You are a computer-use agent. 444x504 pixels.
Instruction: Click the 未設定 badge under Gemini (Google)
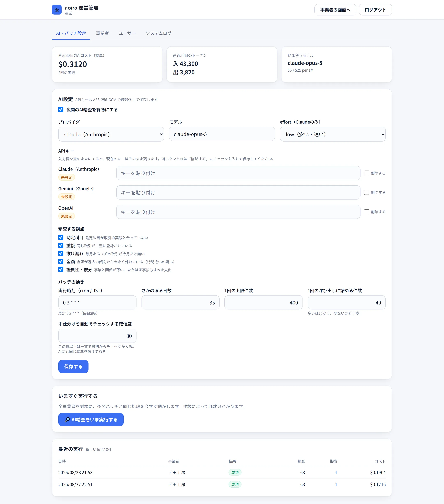pos(67,197)
